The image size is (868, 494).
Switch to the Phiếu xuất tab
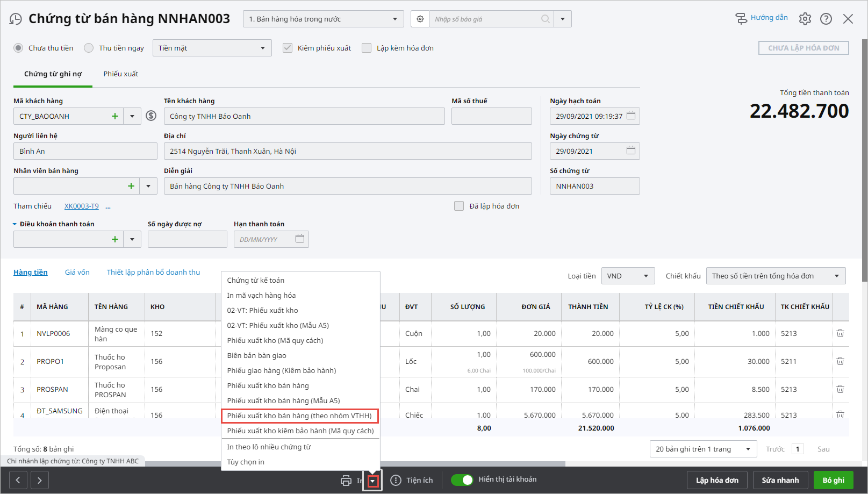121,74
